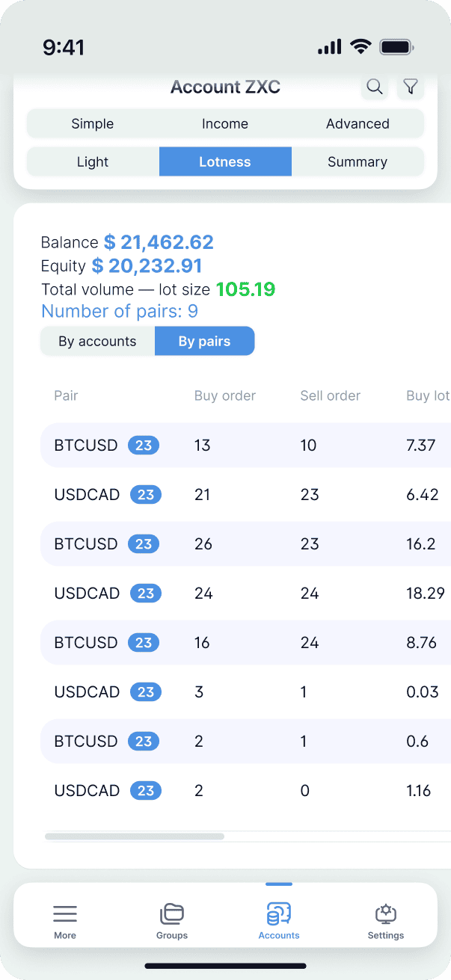Select the Lotness tab
The width and height of the screenshot is (451, 980).
tap(225, 161)
